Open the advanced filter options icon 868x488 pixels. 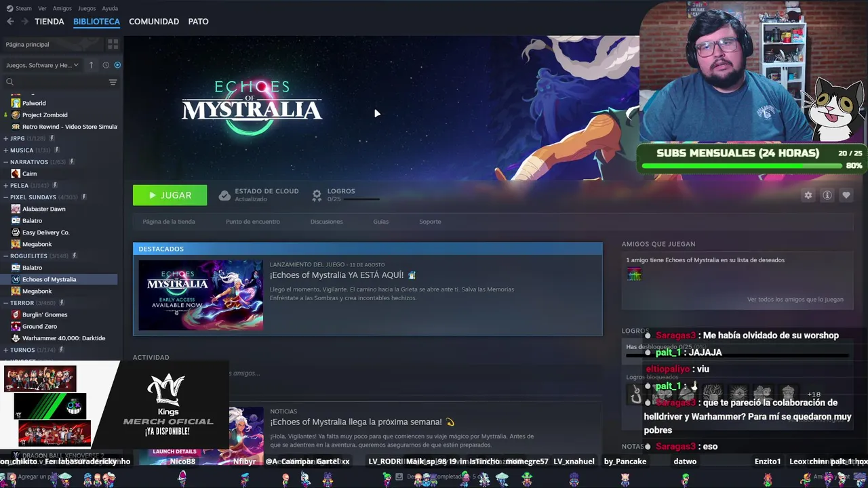(113, 82)
